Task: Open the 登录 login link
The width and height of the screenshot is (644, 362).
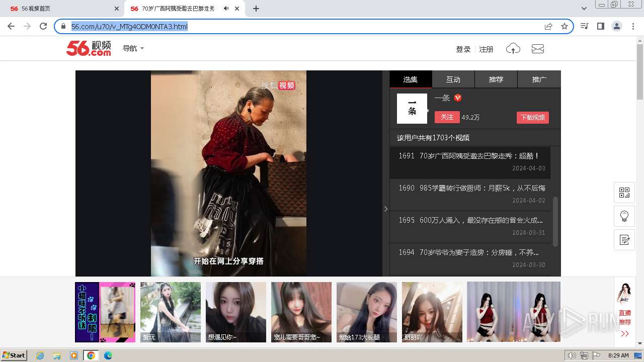Action: tap(463, 49)
